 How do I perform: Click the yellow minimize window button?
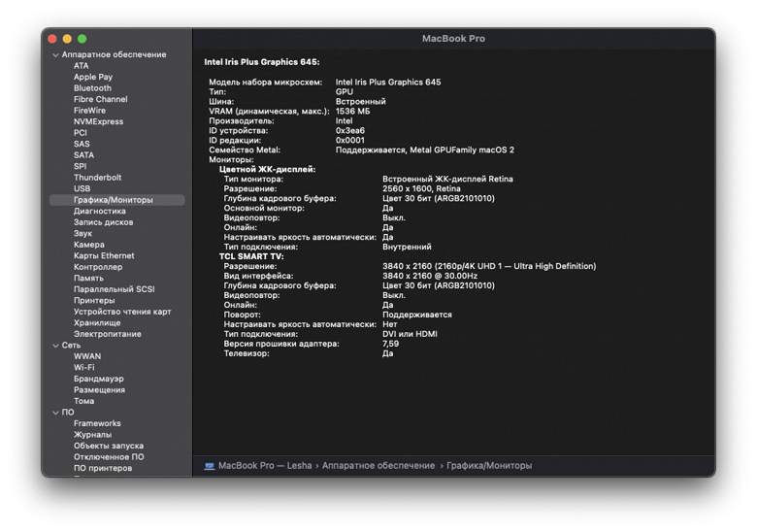[67, 39]
